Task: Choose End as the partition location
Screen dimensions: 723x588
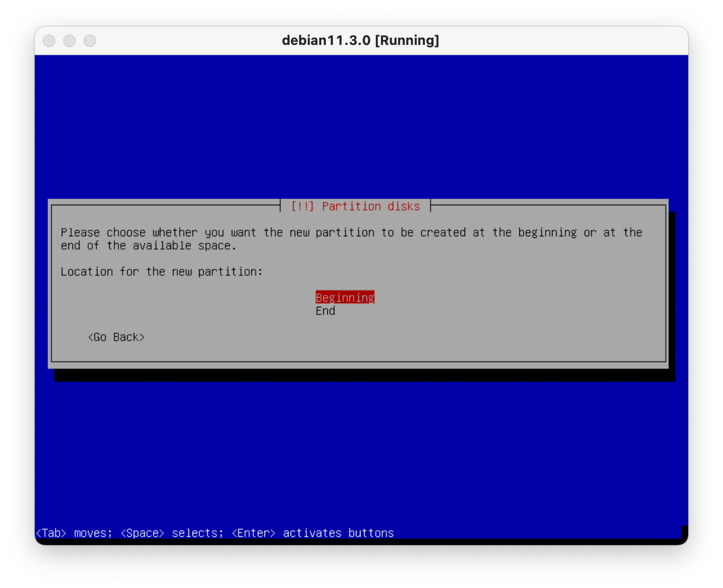Action: tap(325, 311)
